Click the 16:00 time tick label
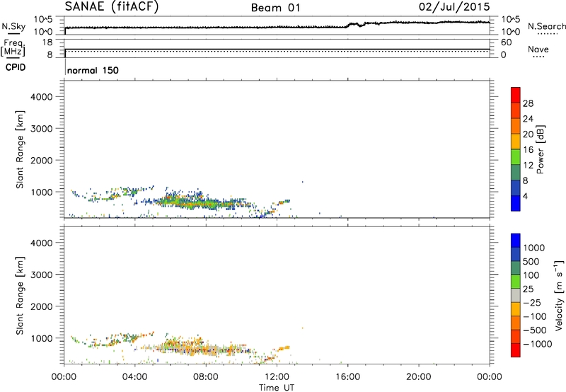 pyautogui.click(x=347, y=377)
